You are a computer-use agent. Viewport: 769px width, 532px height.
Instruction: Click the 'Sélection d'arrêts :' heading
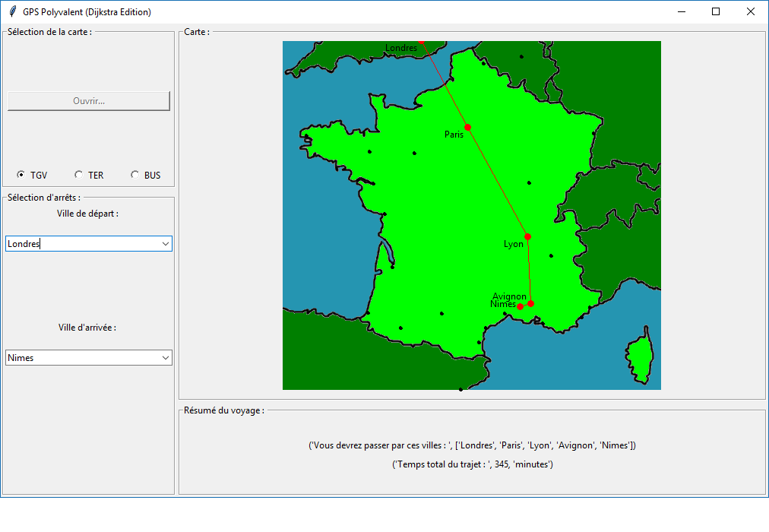pos(44,198)
